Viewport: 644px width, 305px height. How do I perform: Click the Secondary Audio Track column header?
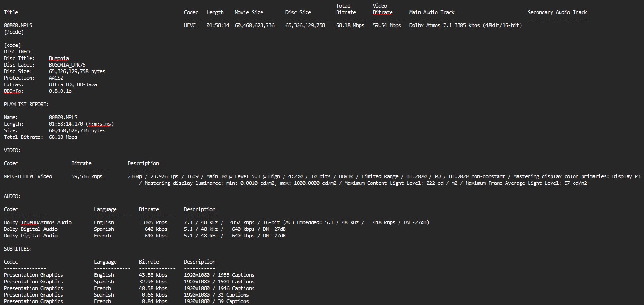click(557, 12)
